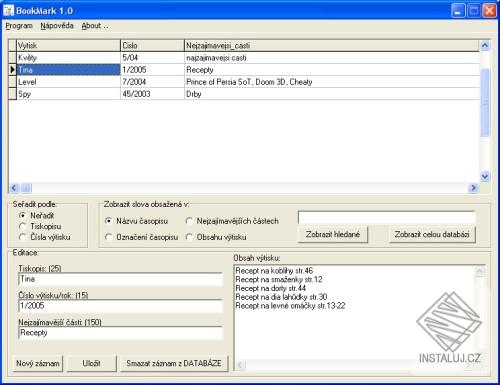Viewport: 500px width, 385px height.
Task: Click the BookMark app icon in title bar
Action: tap(8, 10)
